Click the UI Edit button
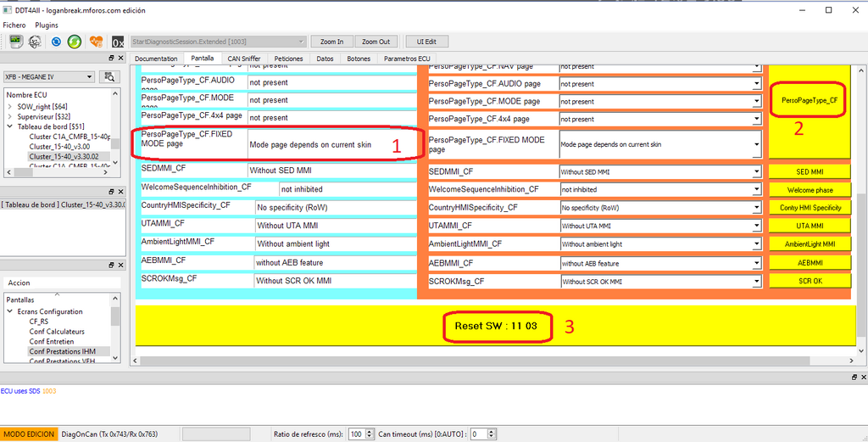This screenshot has height=442, width=868. pos(426,42)
